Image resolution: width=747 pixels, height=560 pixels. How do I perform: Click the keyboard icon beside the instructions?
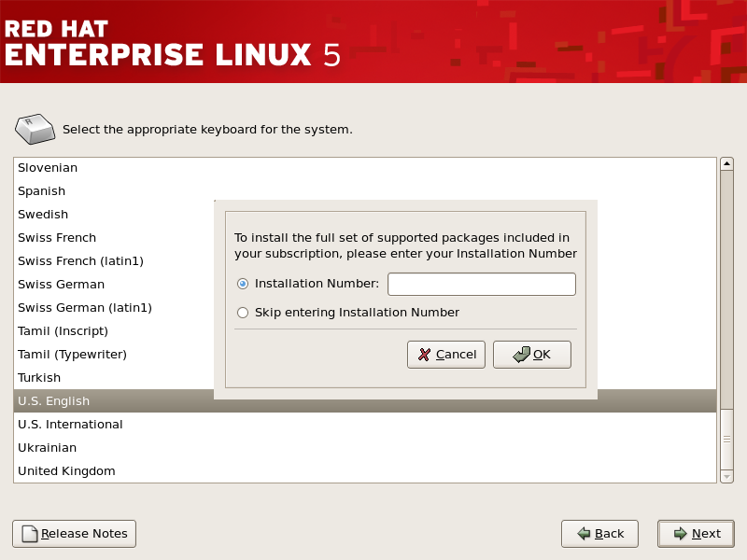click(x=35, y=129)
